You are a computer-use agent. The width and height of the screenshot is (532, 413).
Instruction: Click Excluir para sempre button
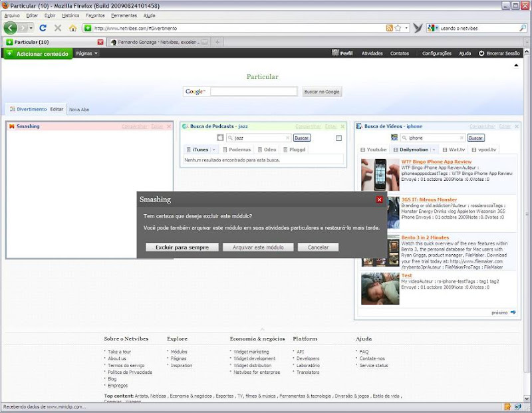(x=182, y=247)
